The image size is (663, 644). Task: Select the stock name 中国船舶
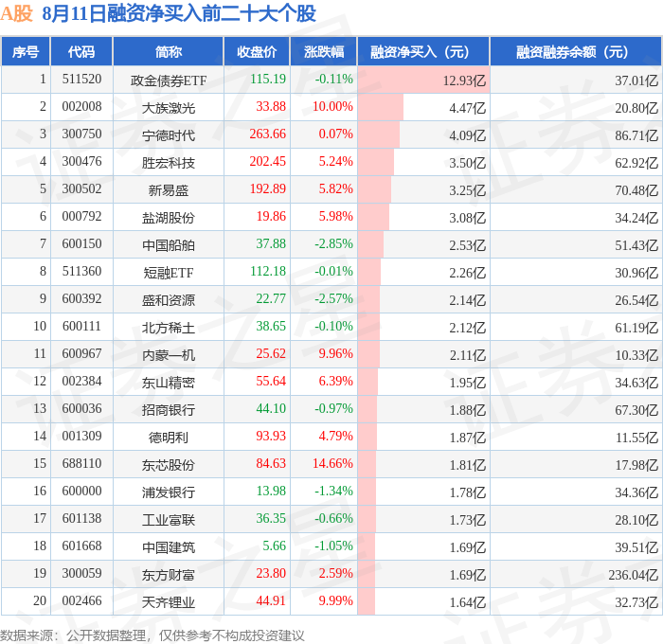(x=169, y=245)
